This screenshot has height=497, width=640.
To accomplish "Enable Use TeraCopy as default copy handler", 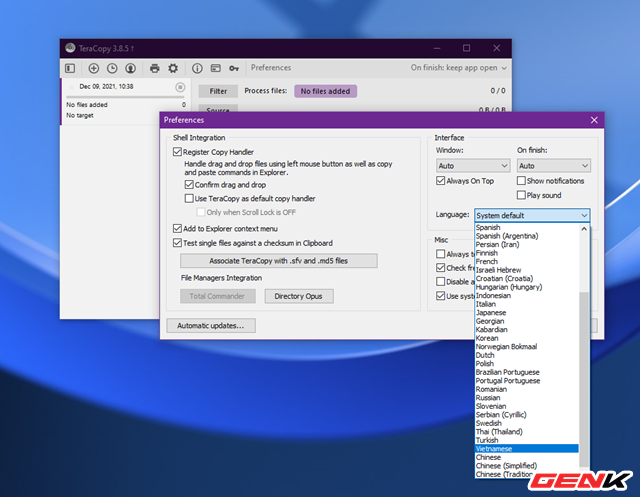I will [x=189, y=198].
